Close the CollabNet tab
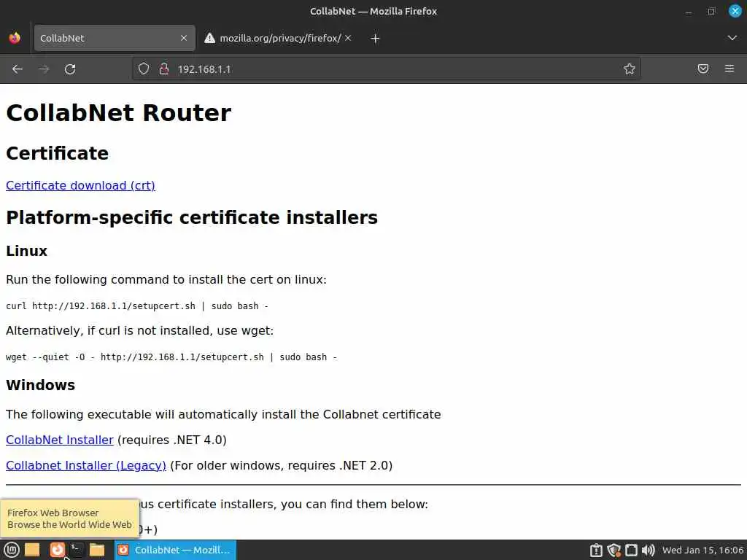Image resolution: width=747 pixels, height=560 pixels. click(x=184, y=38)
